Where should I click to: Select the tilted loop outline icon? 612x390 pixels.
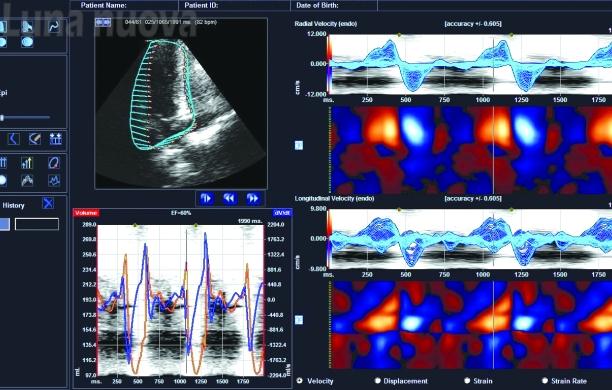pyautogui.click(x=54, y=162)
